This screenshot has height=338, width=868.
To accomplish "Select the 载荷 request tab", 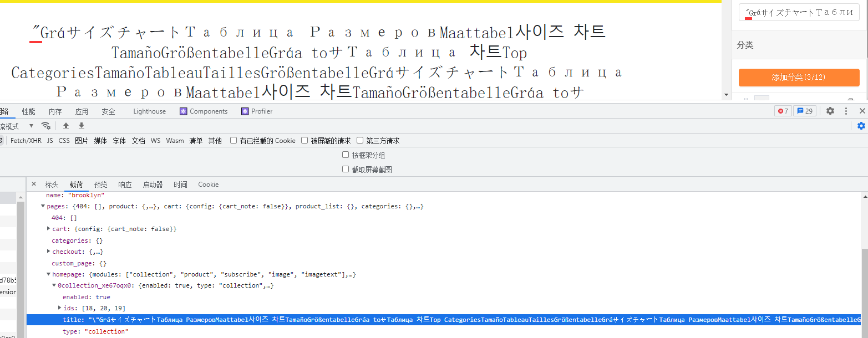I will pyautogui.click(x=76, y=185).
